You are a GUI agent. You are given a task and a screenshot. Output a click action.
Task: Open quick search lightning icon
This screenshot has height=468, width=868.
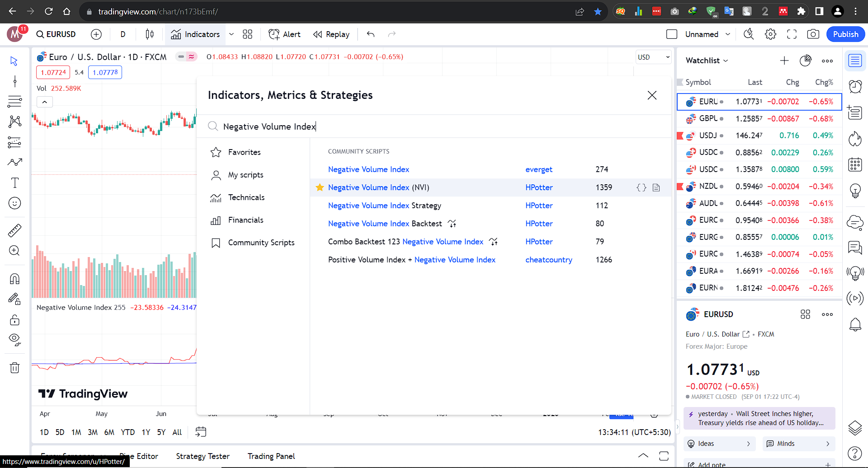749,34
